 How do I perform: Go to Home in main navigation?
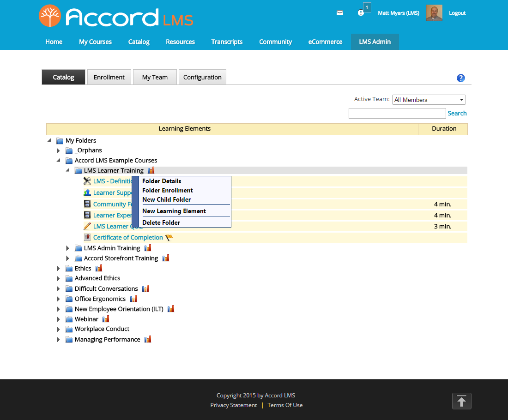[x=54, y=42]
